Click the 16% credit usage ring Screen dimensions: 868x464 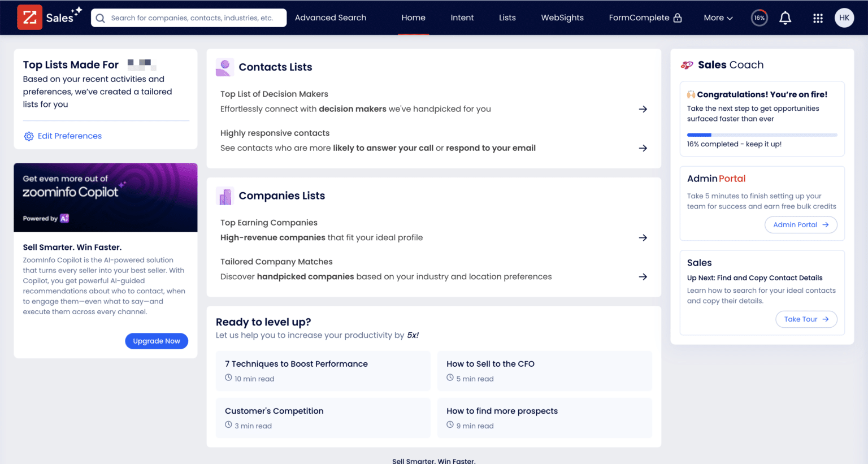click(x=759, y=18)
